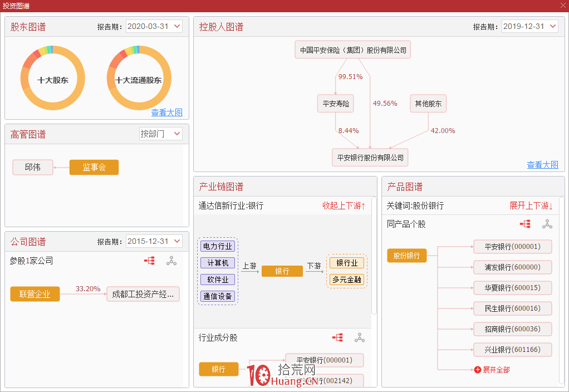Open 公司图谱 报告期 dropdown showing 2015-12-31
The width and height of the screenshot is (569, 392).
[x=154, y=241]
